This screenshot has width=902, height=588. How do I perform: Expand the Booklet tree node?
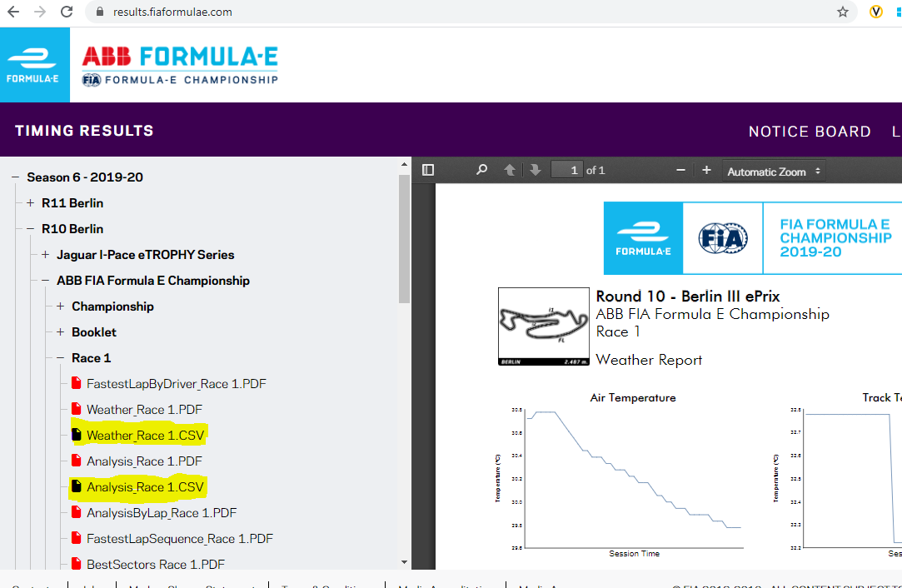click(x=61, y=332)
